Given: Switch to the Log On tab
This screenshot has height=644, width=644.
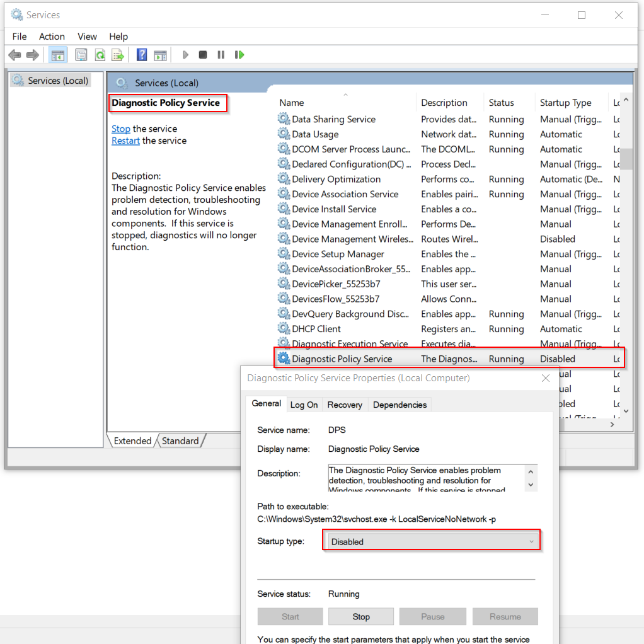Looking at the screenshot, I should (304, 405).
